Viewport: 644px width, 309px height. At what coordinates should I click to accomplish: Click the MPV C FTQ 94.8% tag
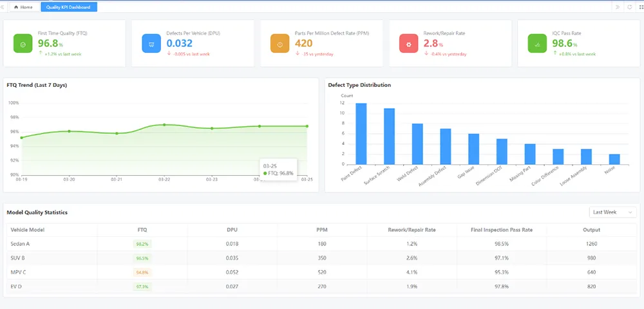(x=142, y=272)
